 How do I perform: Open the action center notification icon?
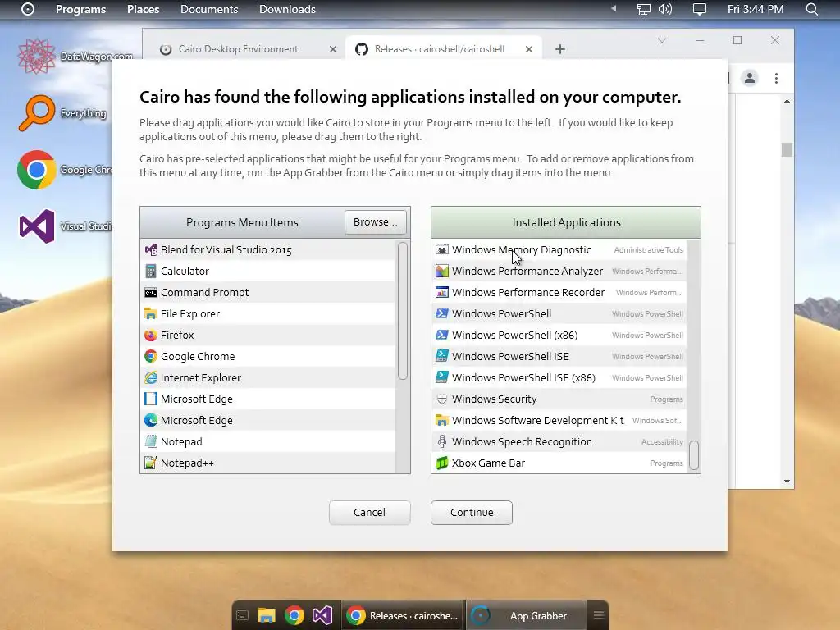[700, 9]
